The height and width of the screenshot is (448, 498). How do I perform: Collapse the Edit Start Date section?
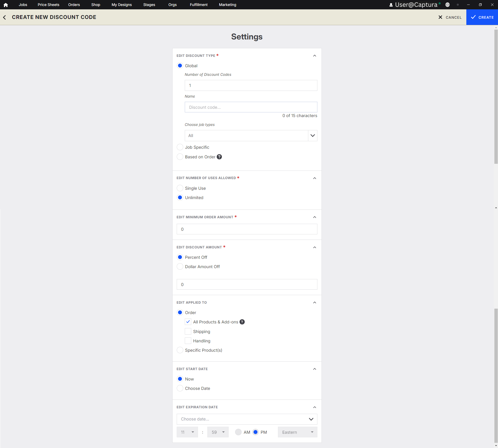point(315,369)
